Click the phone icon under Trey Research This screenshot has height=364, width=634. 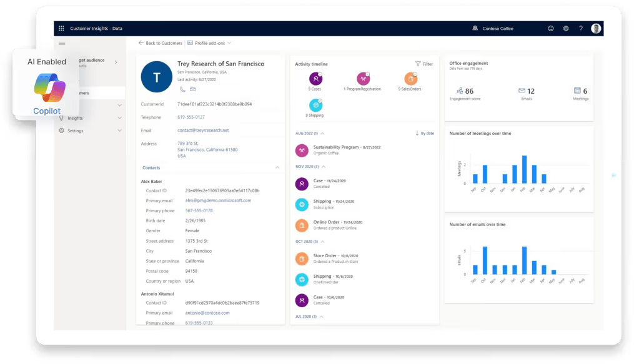pos(183,89)
